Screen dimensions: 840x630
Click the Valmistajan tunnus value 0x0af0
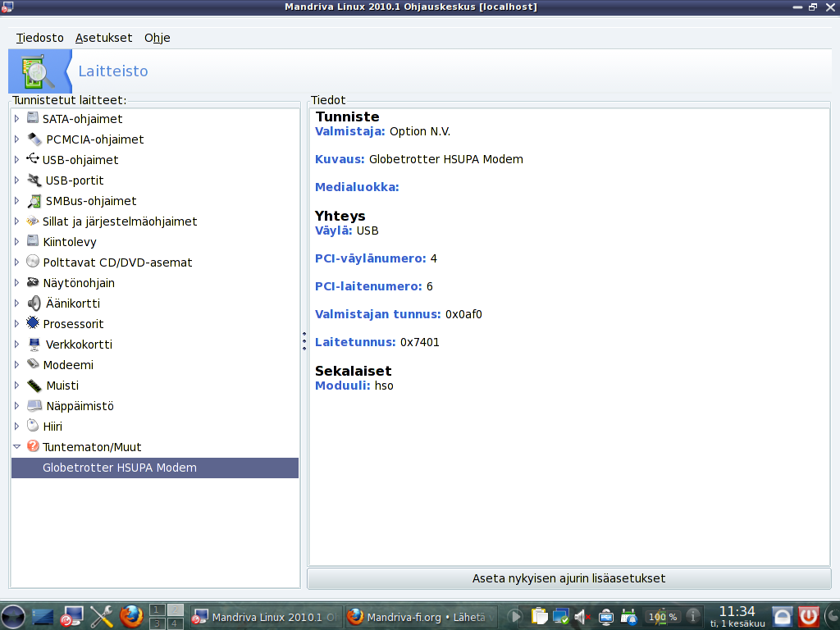click(x=464, y=314)
